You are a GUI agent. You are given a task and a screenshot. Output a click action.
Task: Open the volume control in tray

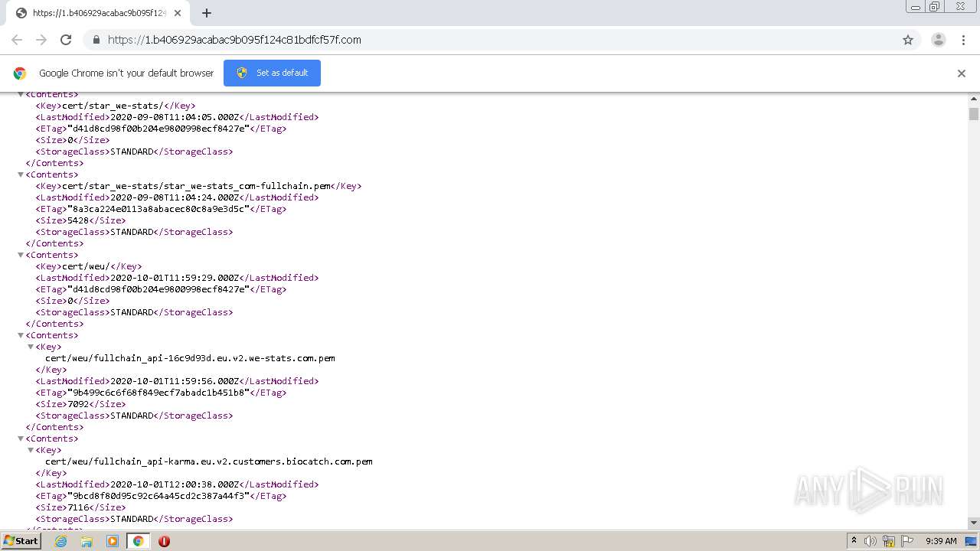coord(871,541)
